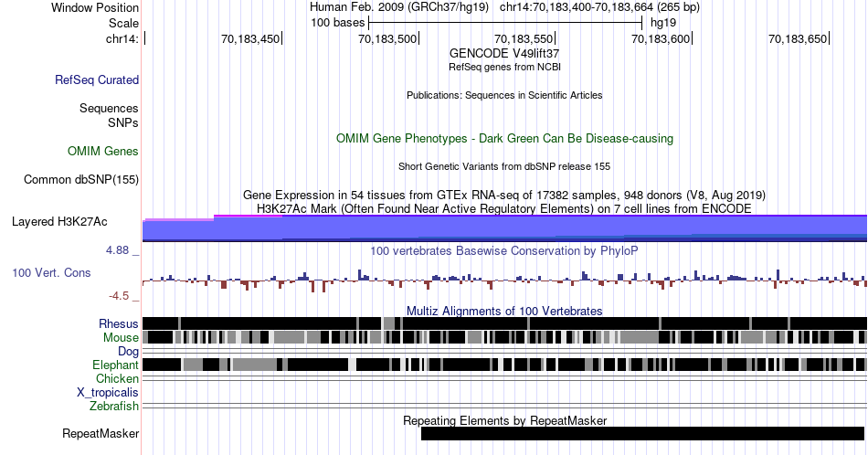Viewport: 868px width, 455px height.
Task: Select the X_tropicalis alignment row label
Action: coord(108,393)
